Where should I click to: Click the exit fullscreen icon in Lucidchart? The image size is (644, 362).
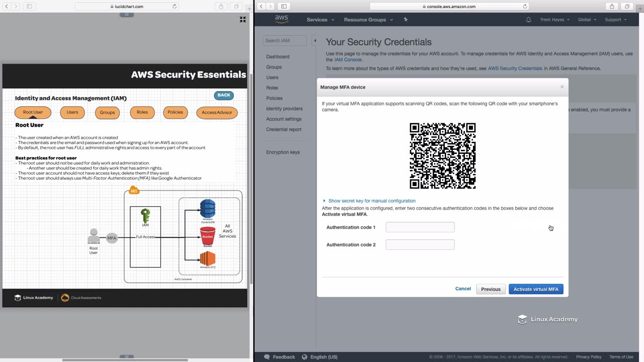tap(243, 20)
